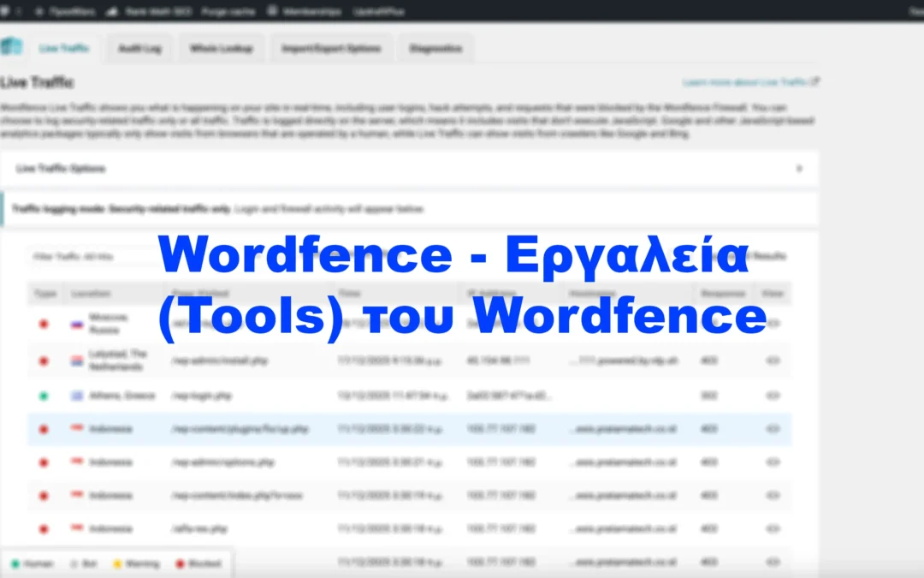Viewport: 924px width, 578px height.
Task: Select the Lelystad, The Netherlands row
Action: (409, 361)
